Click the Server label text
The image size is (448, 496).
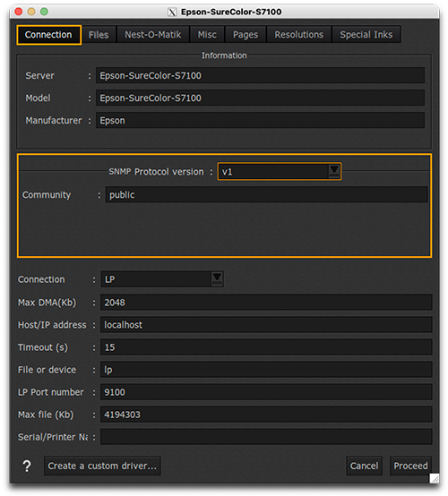[40, 75]
